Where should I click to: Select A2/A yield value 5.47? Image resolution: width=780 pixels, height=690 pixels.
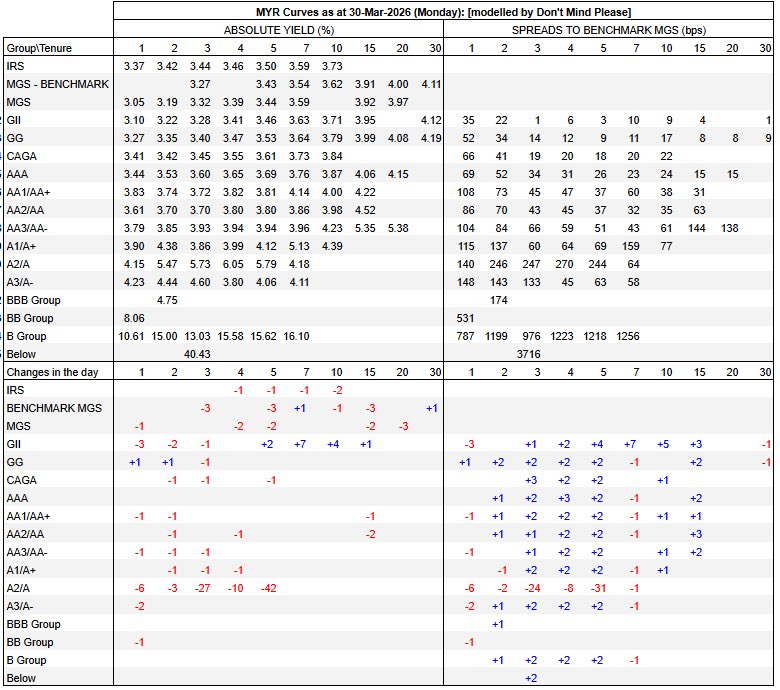tap(167, 264)
